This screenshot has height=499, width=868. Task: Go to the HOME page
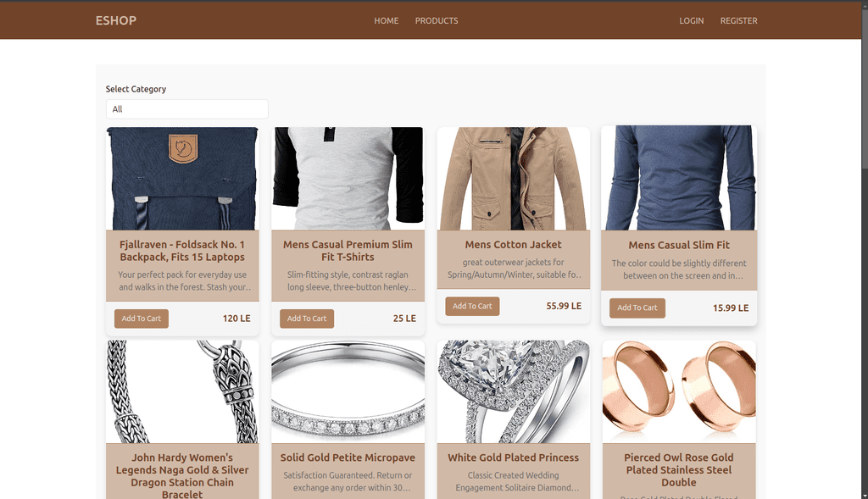click(387, 20)
